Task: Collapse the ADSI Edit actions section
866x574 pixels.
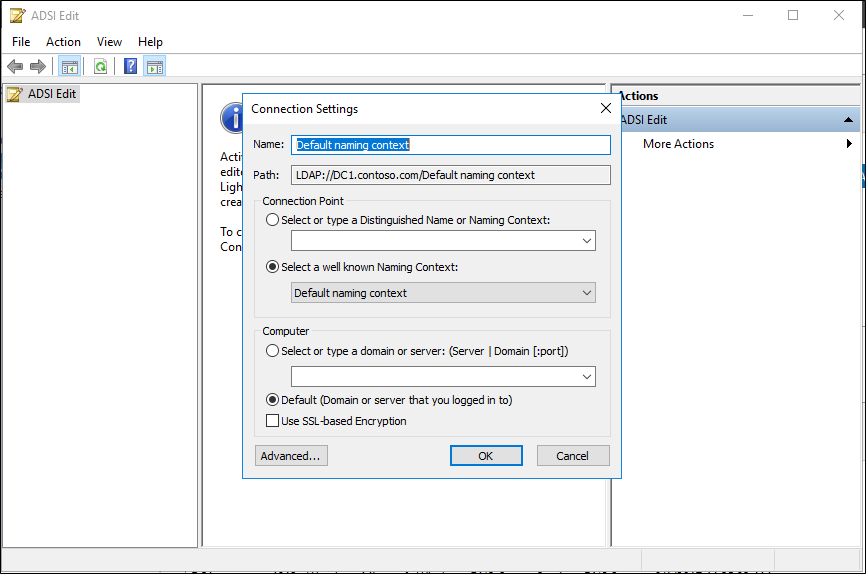Action: coord(848,120)
